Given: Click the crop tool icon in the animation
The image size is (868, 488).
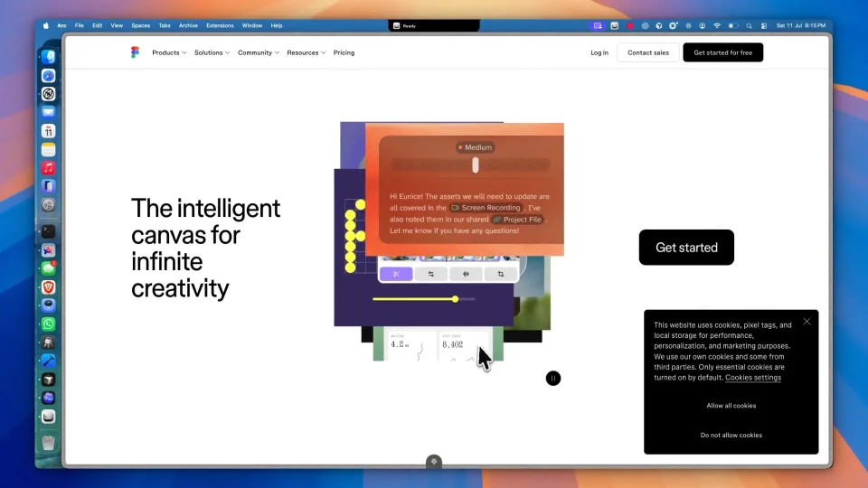Looking at the screenshot, I should [500, 274].
